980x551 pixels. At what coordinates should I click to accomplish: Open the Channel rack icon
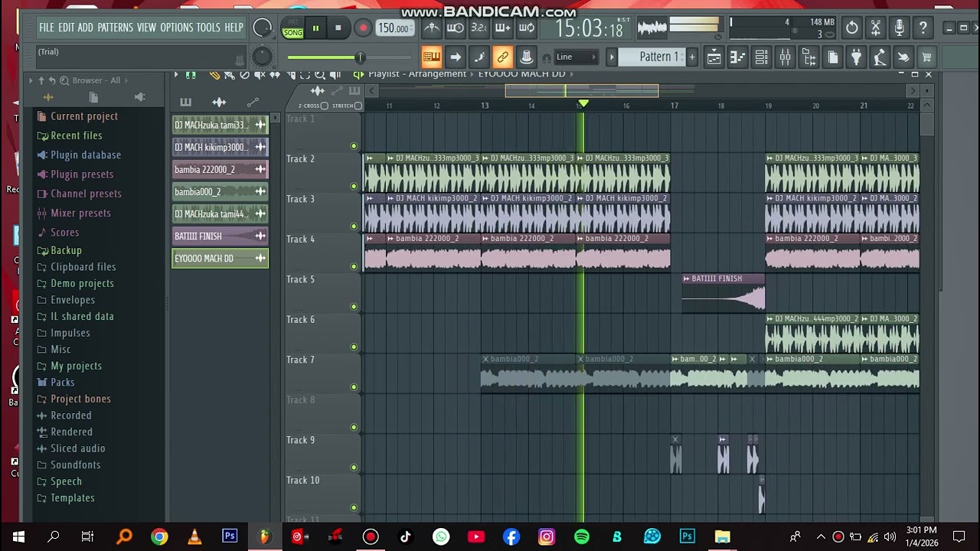click(761, 57)
